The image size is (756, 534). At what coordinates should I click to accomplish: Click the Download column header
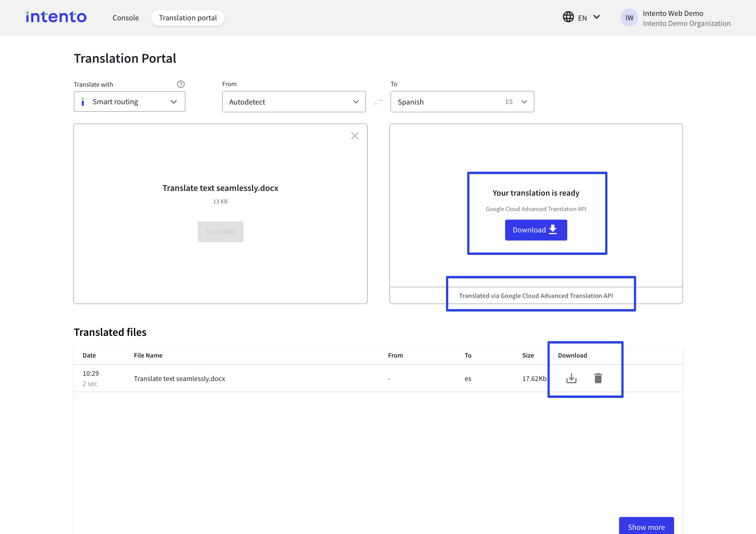tap(572, 355)
